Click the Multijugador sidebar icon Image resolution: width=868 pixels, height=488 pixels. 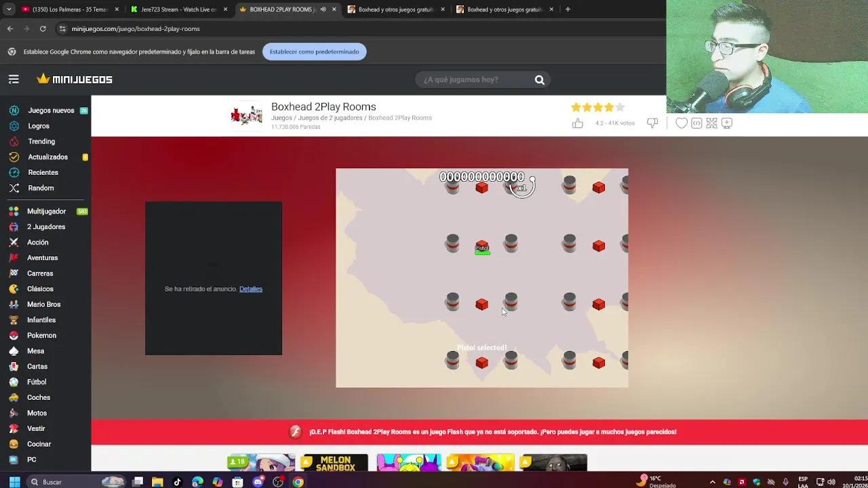click(x=14, y=211)
